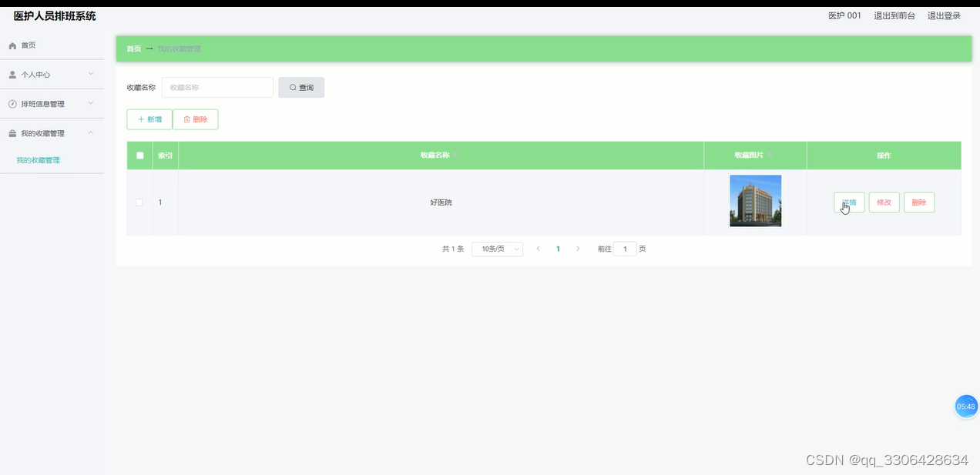Click the sort arrows beside 收藏图片 column header
The height and width of the screenshot is (475, 980).
coord(770,156)
